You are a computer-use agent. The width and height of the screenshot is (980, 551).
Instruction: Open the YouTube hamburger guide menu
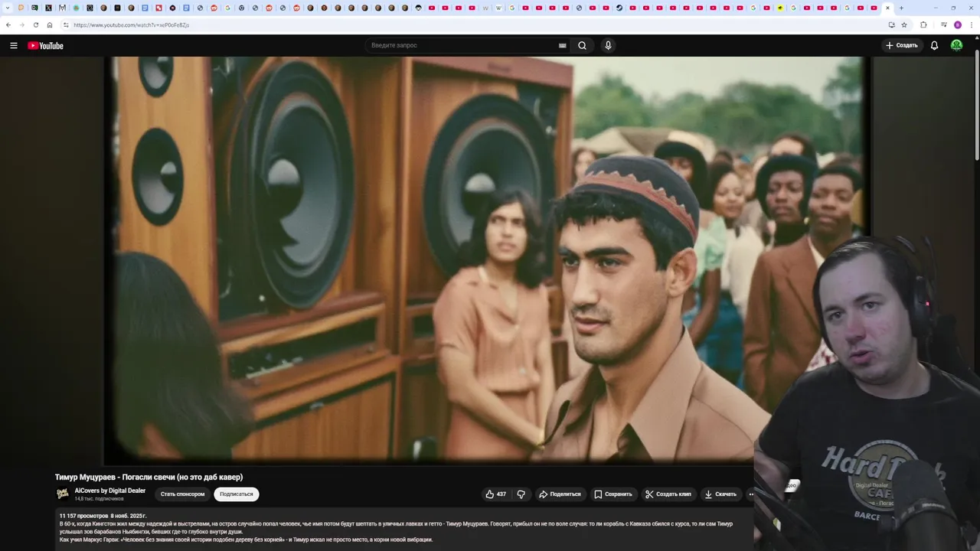tap(13, 45)
